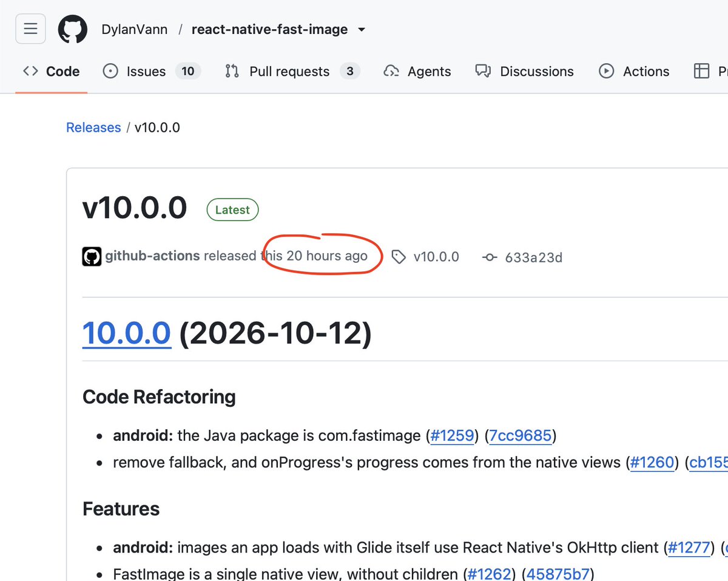Open pull request #1277 link
728x581 pixels.
point(688,548)
